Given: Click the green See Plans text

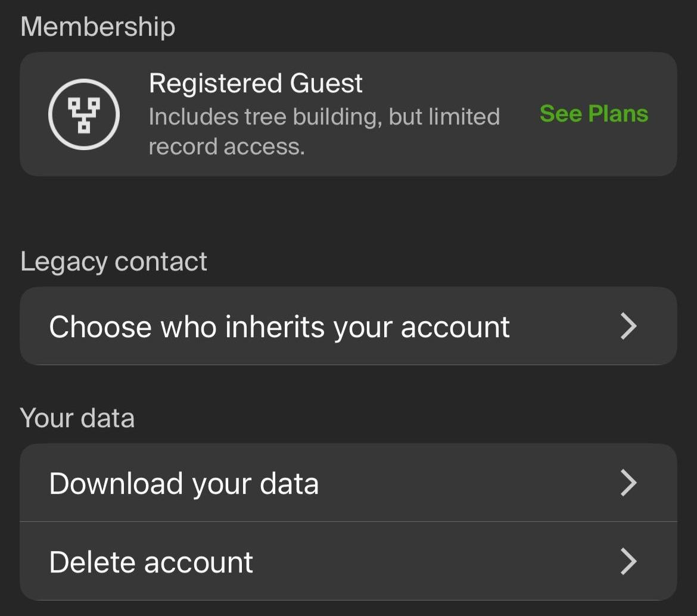Looking at the screenshot, I should [593, 114].
